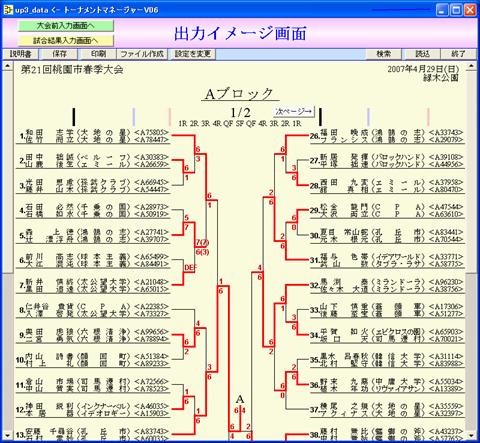Select player entry 1 和田 in bracket
This screenshot has height=443, width=480.
point(93,136)
